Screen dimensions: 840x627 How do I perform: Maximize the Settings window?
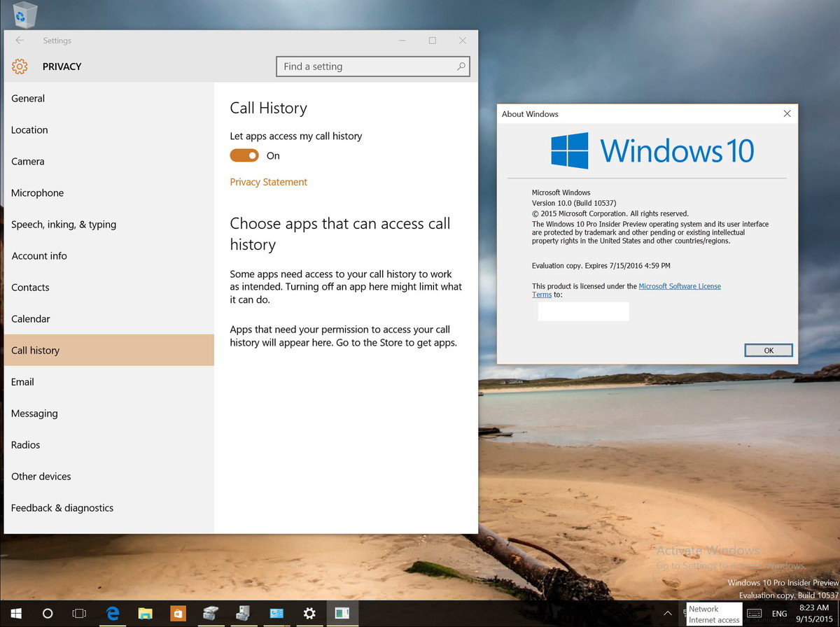433,41
